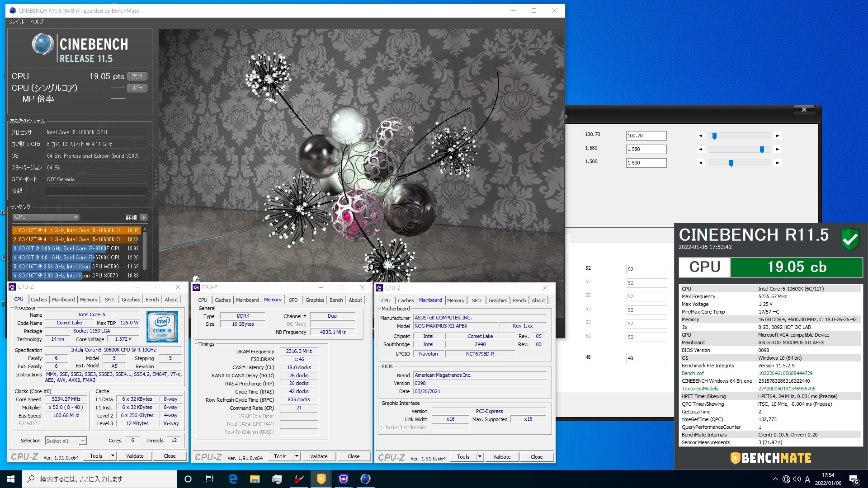Switch to Bench tab in Mainboard CPU-Z window
Image resolution: width=868 pixels, height=488 pixels.
coord(519,300)
